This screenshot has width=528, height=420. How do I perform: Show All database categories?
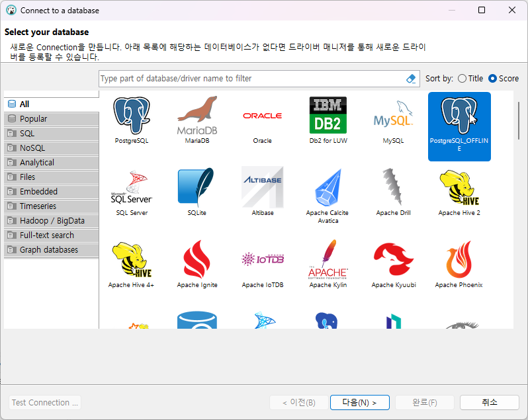tap(52, 105)
